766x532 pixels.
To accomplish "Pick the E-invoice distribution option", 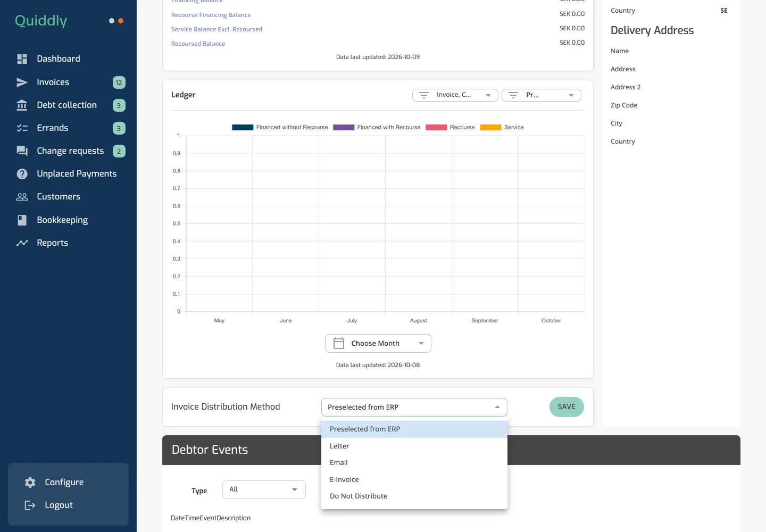I will pyautogui.click(x=414, y=480).
